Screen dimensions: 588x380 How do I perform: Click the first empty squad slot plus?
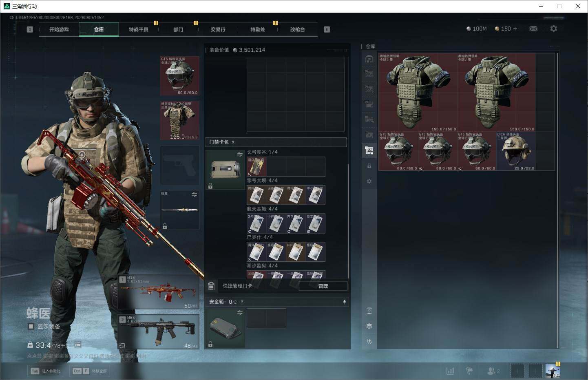point(517,371)
